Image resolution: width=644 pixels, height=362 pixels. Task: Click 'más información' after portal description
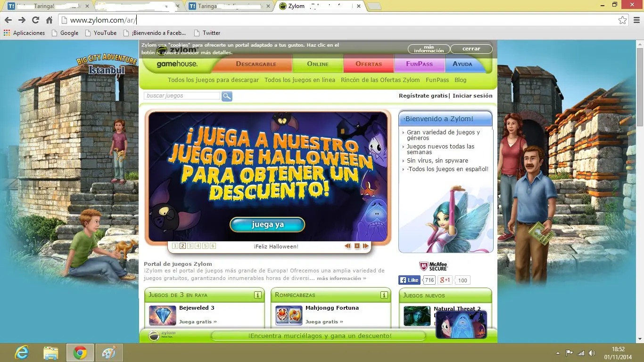[x=341, y=279]
